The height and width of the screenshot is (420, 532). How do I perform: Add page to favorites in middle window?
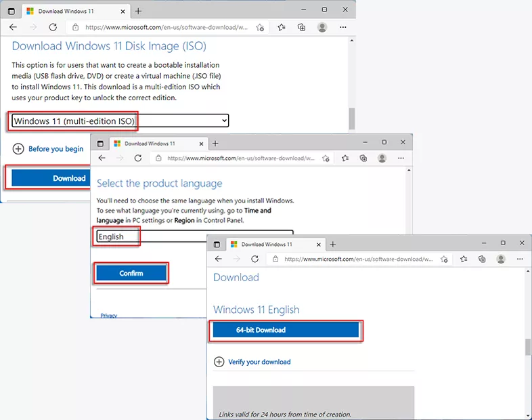coord(326,159)
